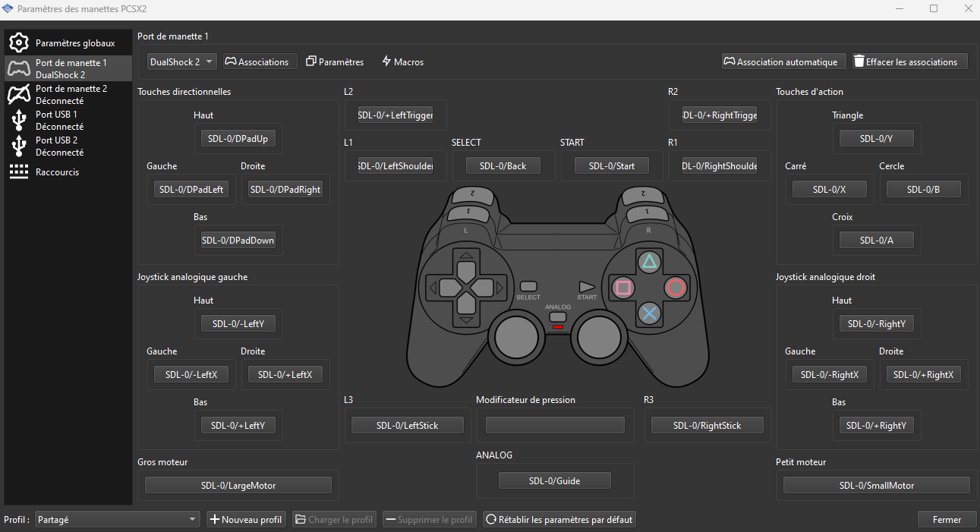
Task: Select Port de manette 2 entry
Action: [68, 94]
